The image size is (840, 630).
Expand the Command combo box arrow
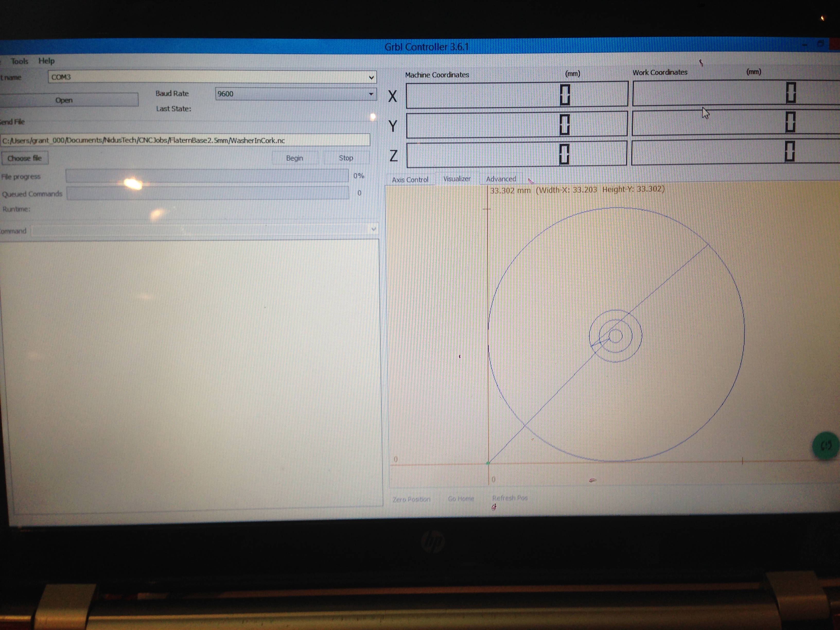point(373,229)
